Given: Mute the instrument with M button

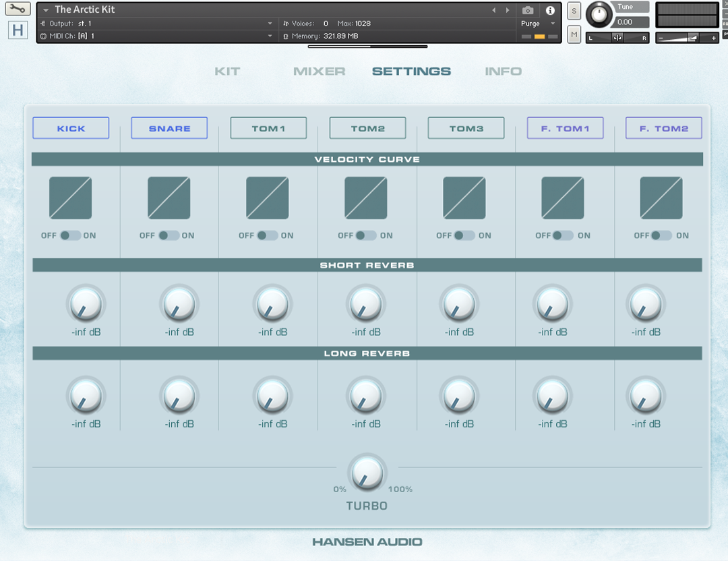Looking at the screenshot, I should click(x=574, y=34).
